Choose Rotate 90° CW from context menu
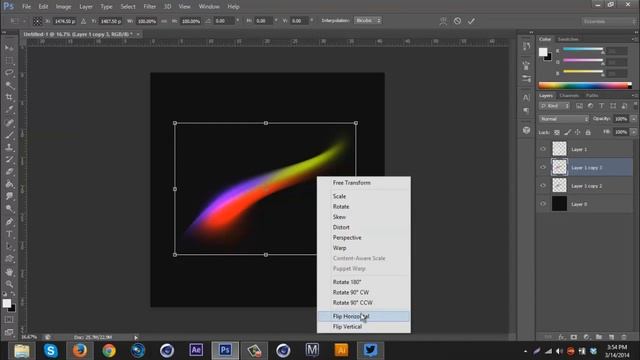Screen dimensions: 640x360 point(364,292)
